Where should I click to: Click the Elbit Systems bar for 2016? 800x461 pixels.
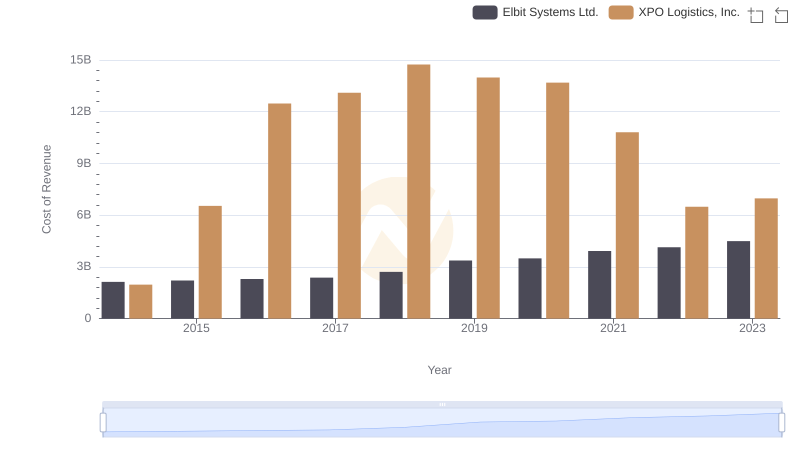(252, 298)
